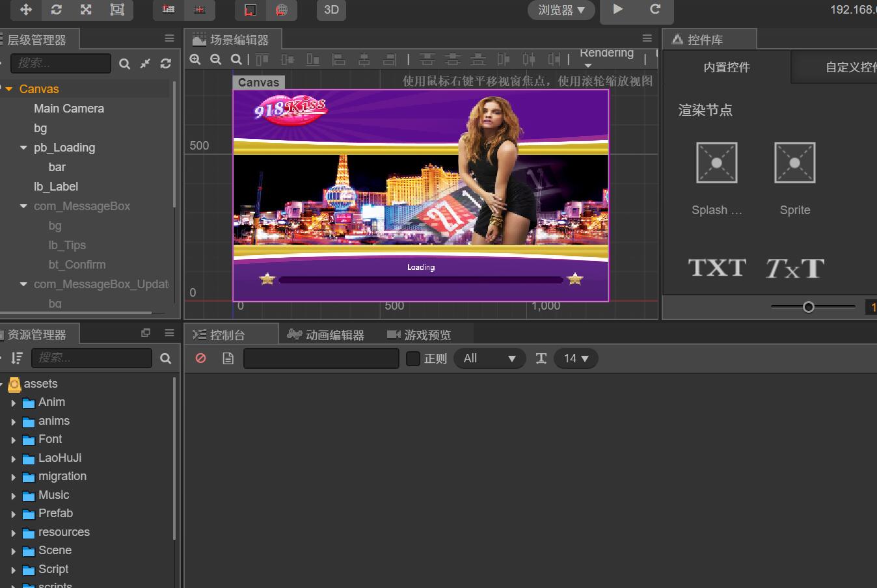Open the 浏览器 preview platform dropdown
This screenshot has width=877, height=588.
coord(561,10)
